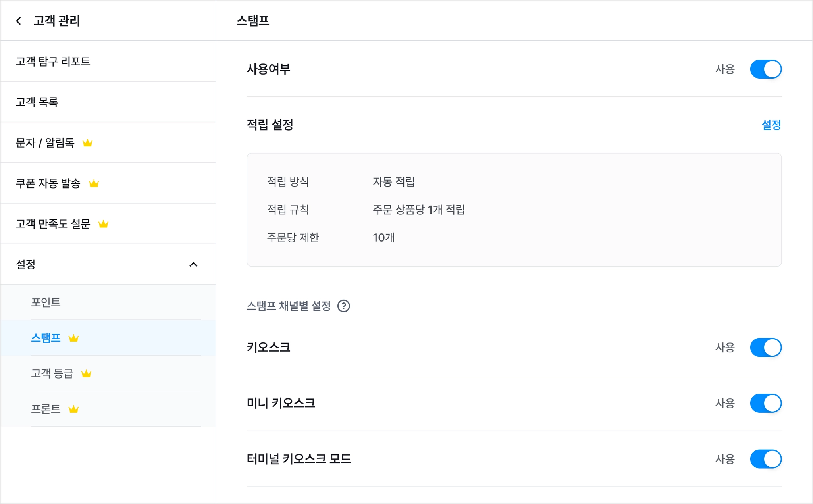813x504 pixels.
Task: Click the crown icon beside 고객 등급
Action: click(86, 373)
